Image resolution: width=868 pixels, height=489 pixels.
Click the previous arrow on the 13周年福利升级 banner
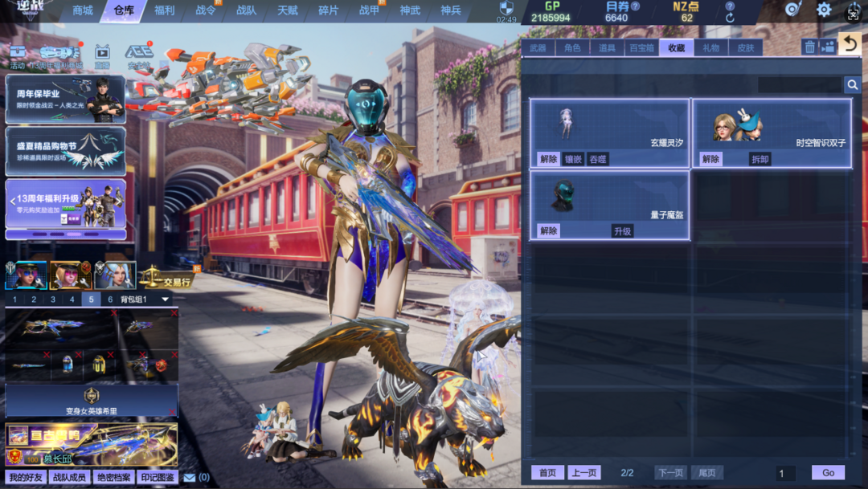coord(12,202)
